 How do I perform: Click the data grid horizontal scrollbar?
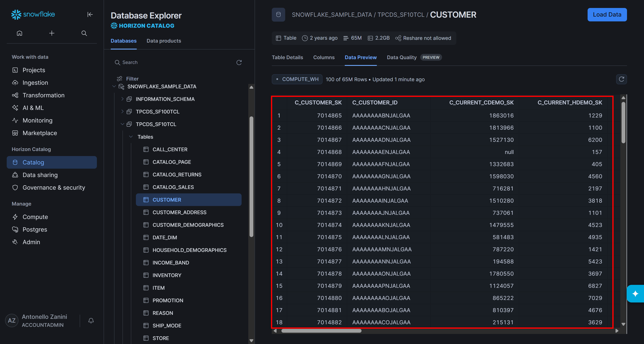(321, 331)
